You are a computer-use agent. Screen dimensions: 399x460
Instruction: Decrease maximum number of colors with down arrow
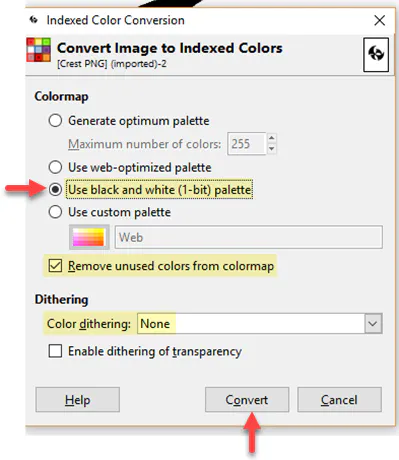(272, 149)
